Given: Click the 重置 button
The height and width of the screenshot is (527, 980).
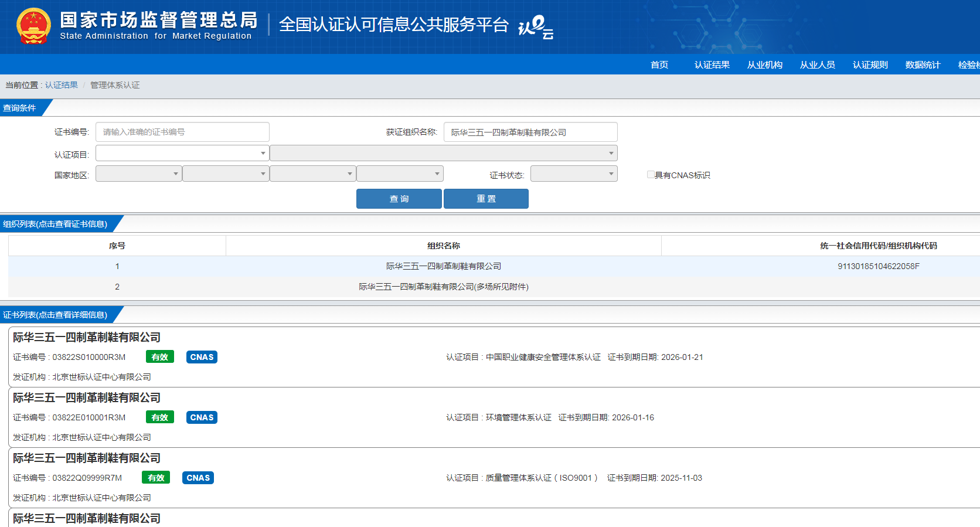Looking at the screenshot, I should [x=486, y=199].
